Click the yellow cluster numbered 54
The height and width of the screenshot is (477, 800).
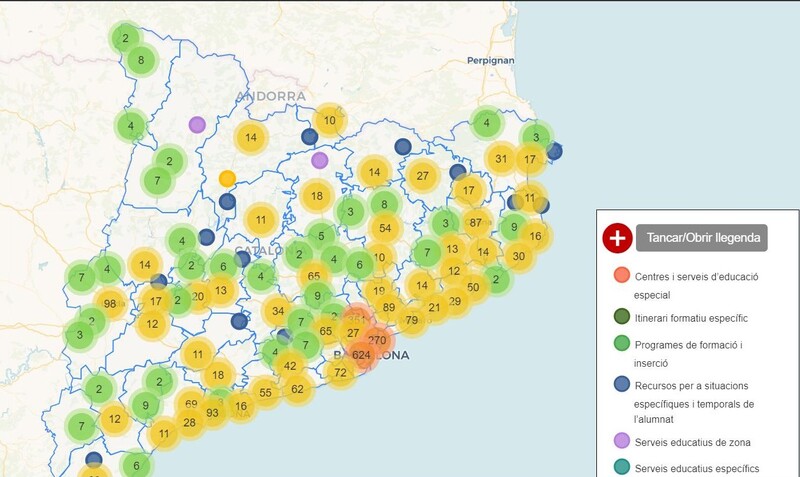coord(384,228)
